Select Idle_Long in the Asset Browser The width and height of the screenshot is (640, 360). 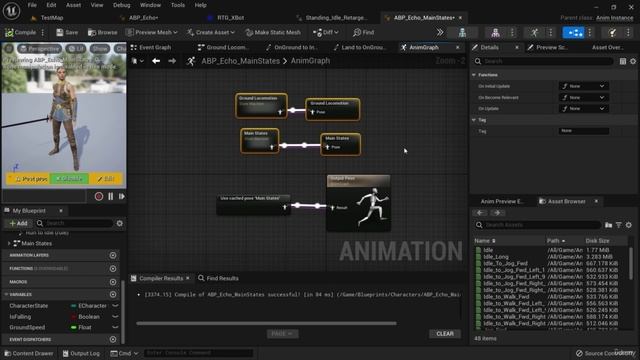[x=496, y=257]
